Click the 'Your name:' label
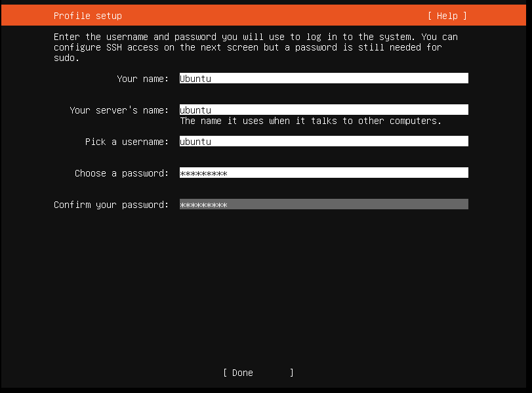 click(x=142, y=79)
